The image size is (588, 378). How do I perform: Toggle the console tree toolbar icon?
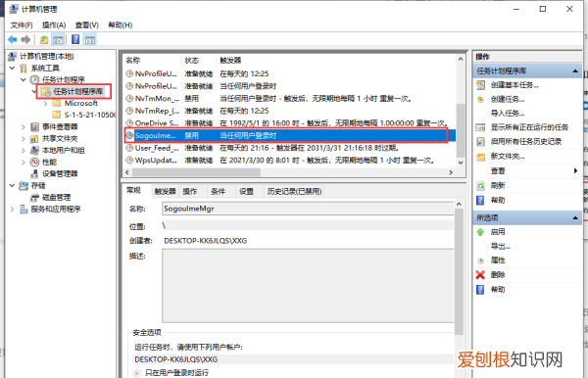click(x=58, y=39)
